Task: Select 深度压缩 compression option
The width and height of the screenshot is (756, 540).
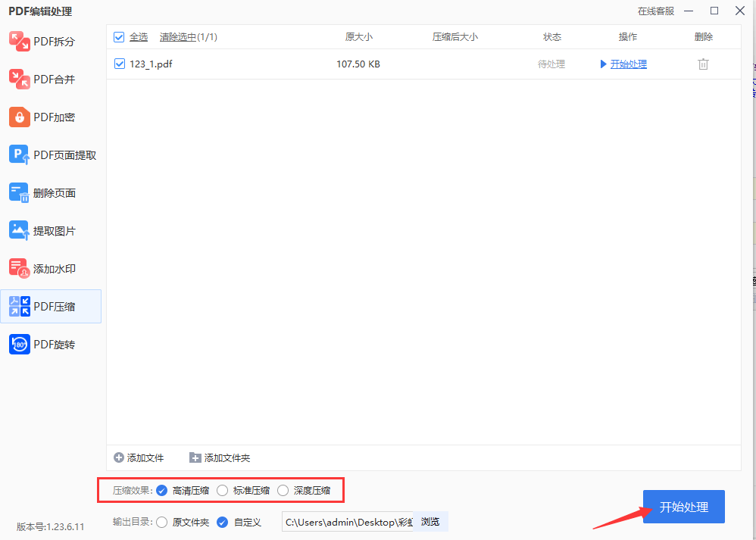Action: tap(283, 491)
